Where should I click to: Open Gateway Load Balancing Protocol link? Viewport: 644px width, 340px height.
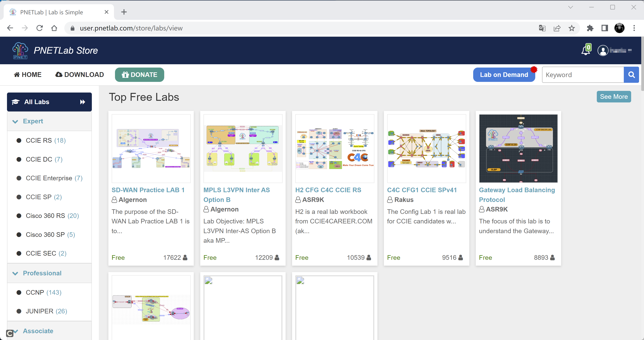point(517,195)
